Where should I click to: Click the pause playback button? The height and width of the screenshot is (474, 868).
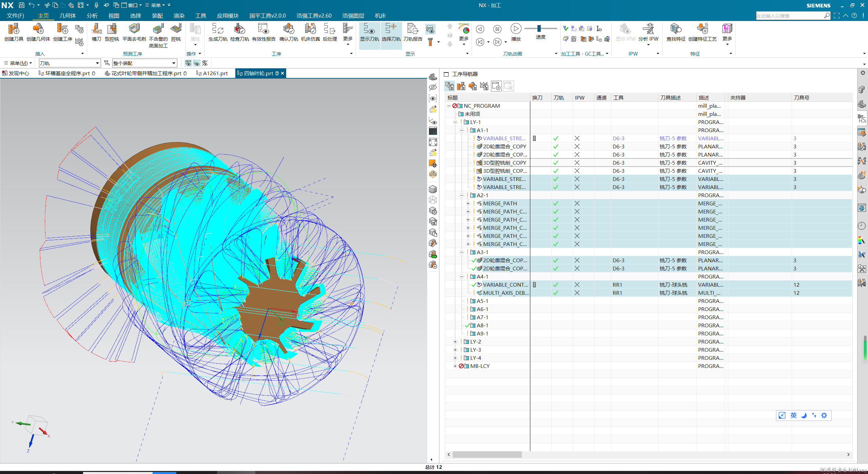(x=497, y=29)
